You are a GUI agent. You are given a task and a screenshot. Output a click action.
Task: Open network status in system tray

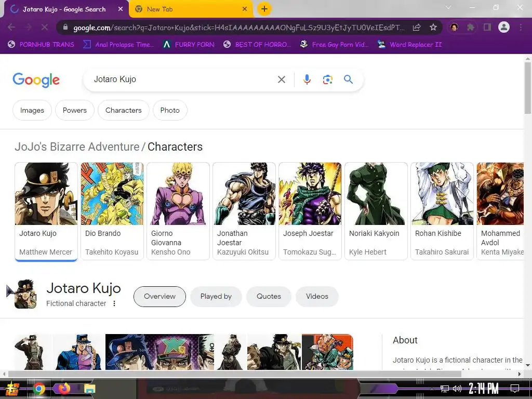point(445,389)
